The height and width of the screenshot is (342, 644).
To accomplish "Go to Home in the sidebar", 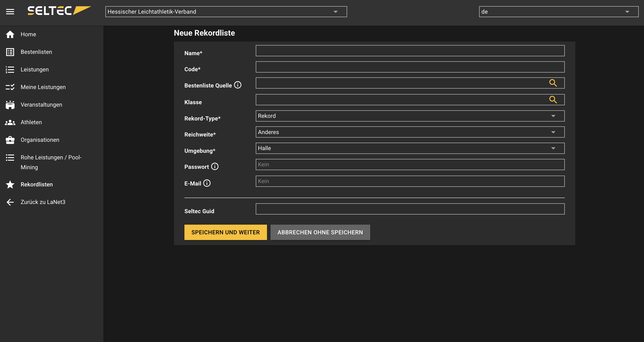I will click(x=52, y=35).
